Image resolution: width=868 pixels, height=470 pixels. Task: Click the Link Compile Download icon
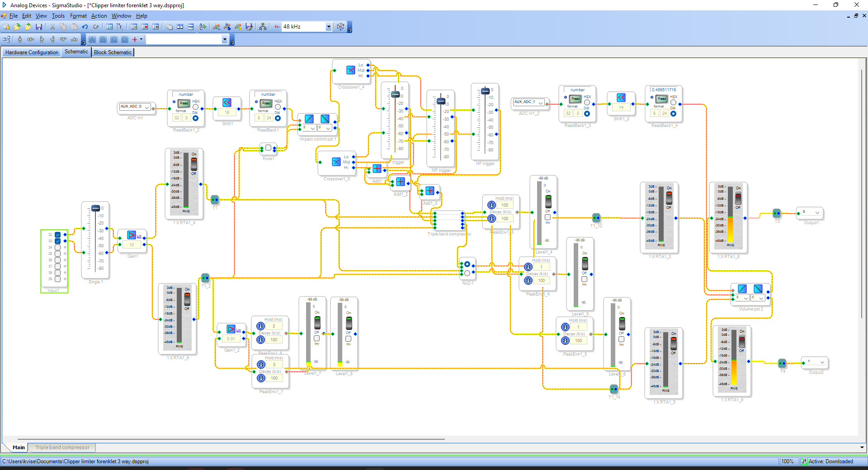pos(238,27)
